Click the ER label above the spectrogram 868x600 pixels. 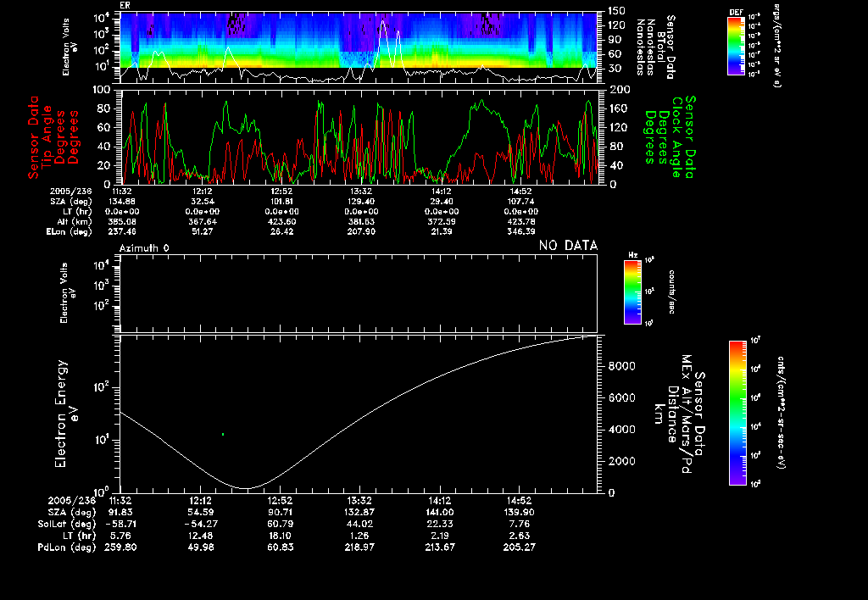125,6
